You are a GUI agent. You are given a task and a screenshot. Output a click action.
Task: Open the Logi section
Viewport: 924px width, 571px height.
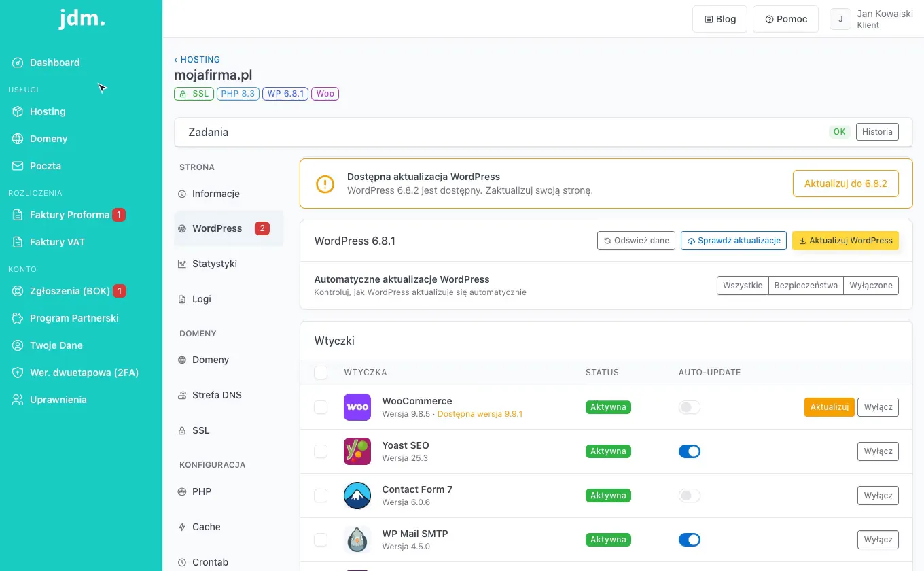pos(229,299)
